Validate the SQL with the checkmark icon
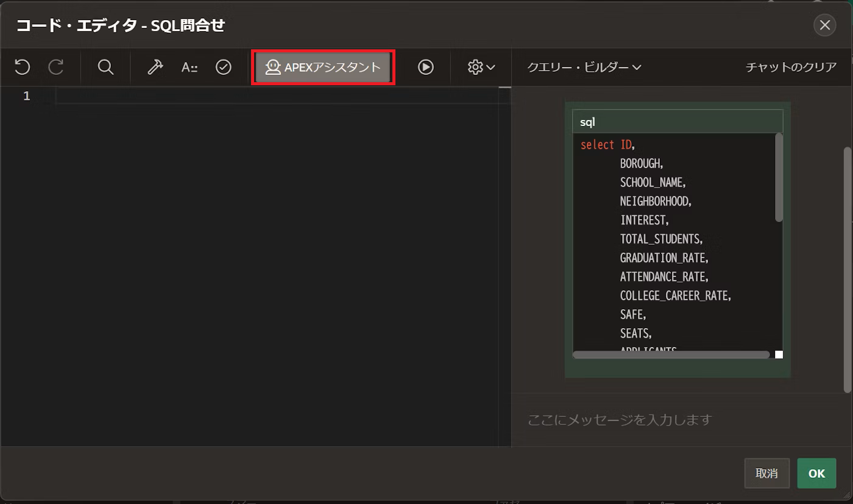Viewport: 853px width, 504px height. pyautogui.click(x=223, y=67)
